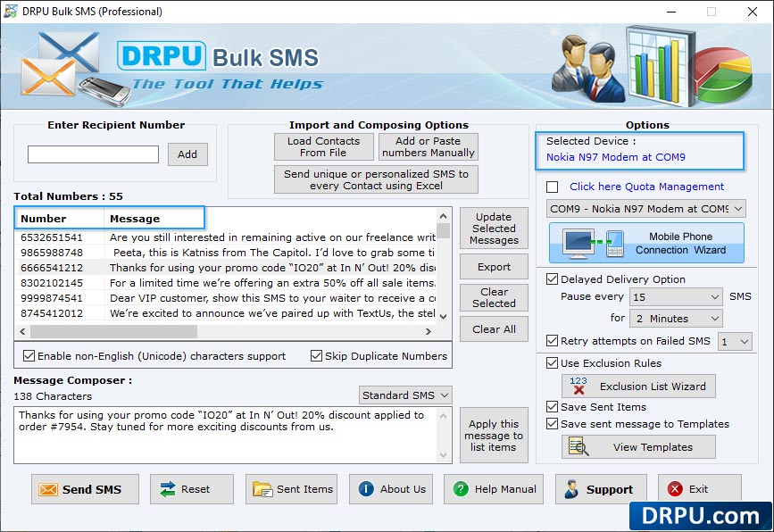
Task: Select row with number 8745412012
Action: (x=227, y=313)
